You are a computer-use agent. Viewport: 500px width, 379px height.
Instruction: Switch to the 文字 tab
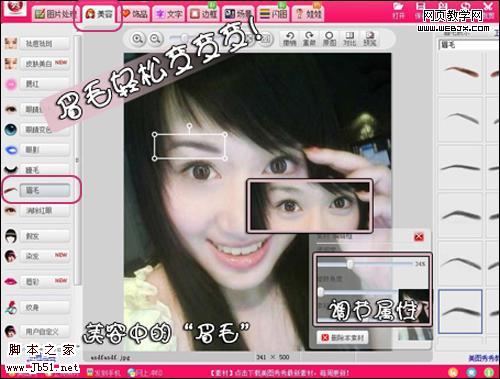169,14
